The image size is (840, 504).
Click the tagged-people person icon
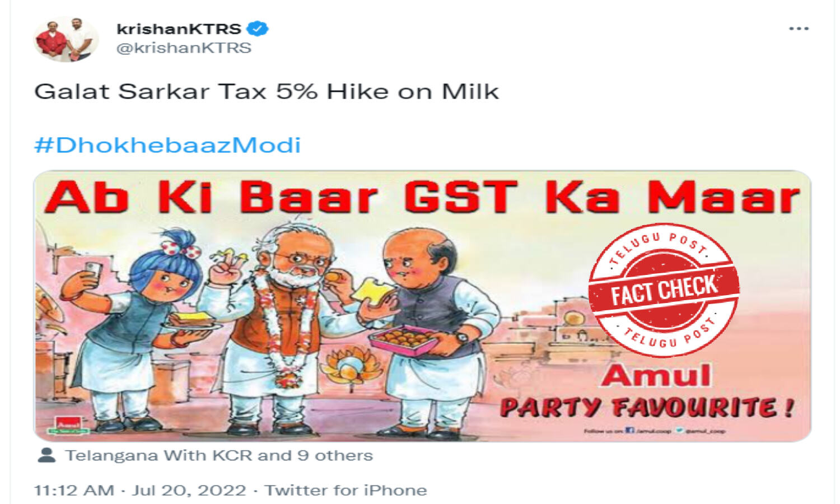46,455
